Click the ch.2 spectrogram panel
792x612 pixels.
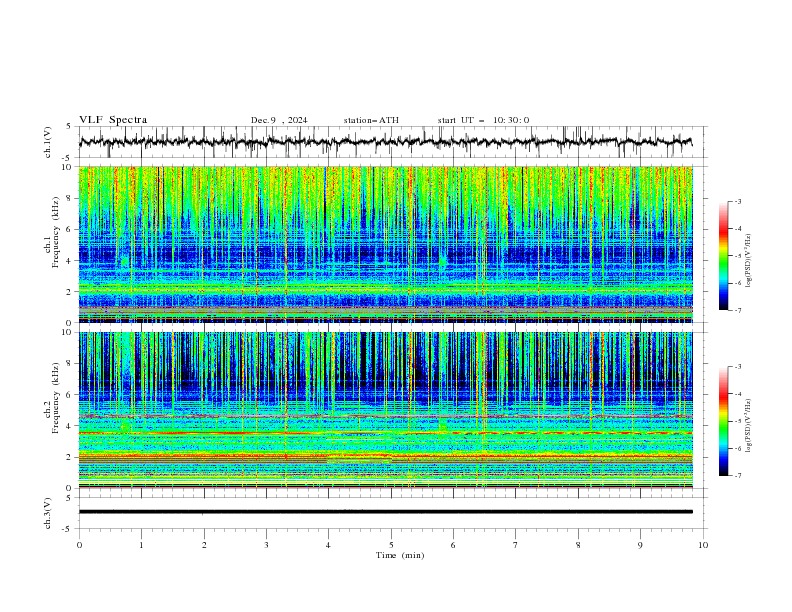(386, 410)
